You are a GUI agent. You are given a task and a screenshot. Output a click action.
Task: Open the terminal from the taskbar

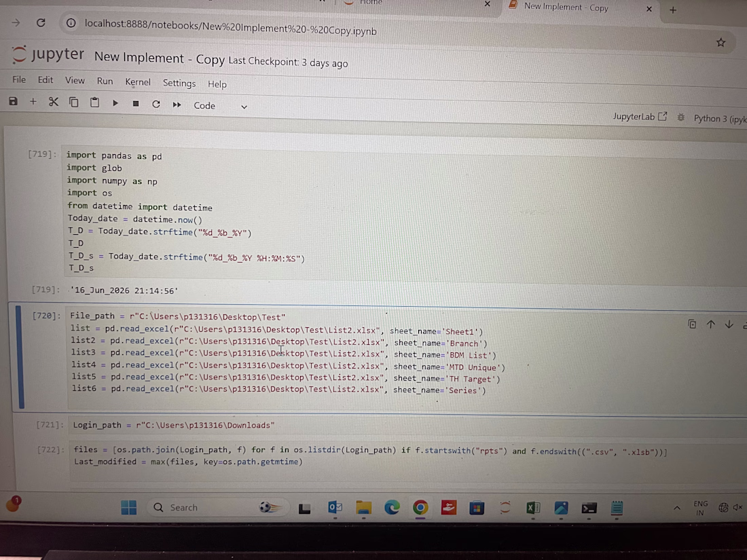(x=589, y=508)
